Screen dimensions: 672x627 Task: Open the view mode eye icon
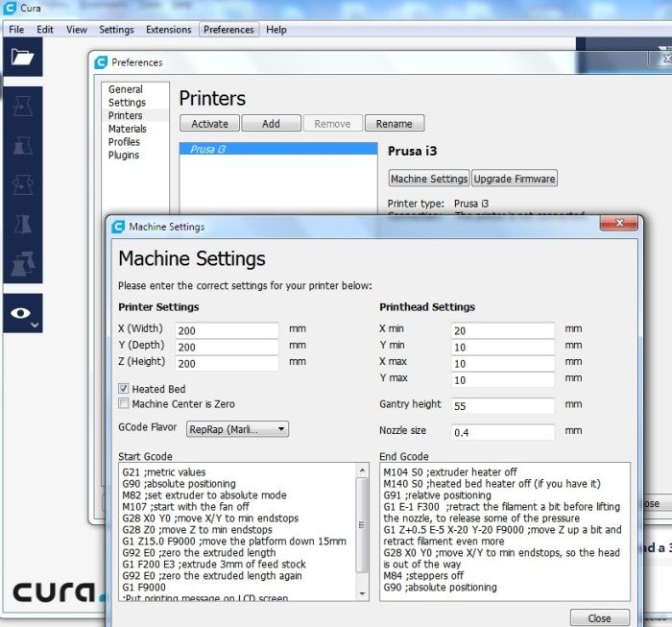21,313
